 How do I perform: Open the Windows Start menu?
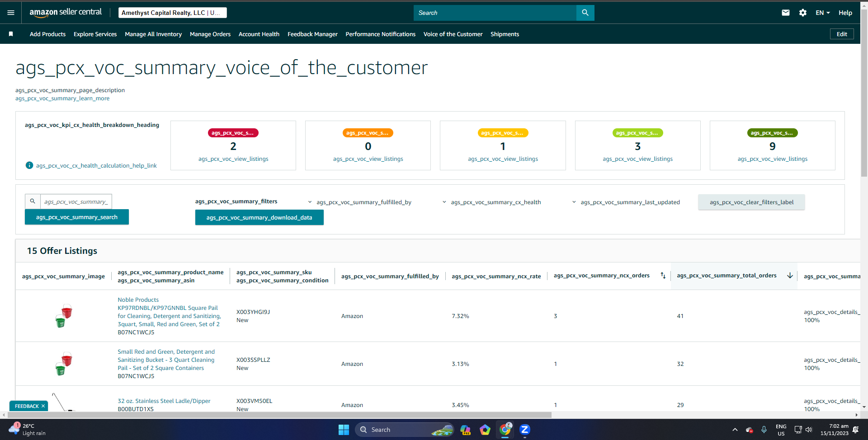pyautogui.click(x=344, y=430)
